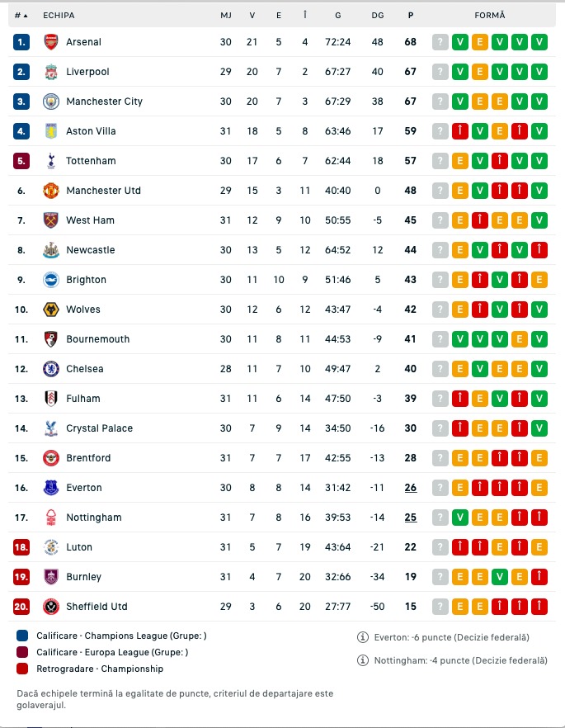Click the Manchester City crest icon
This screenshot has height=728, width=565.
pyautogui.click(x=51, y=102)
